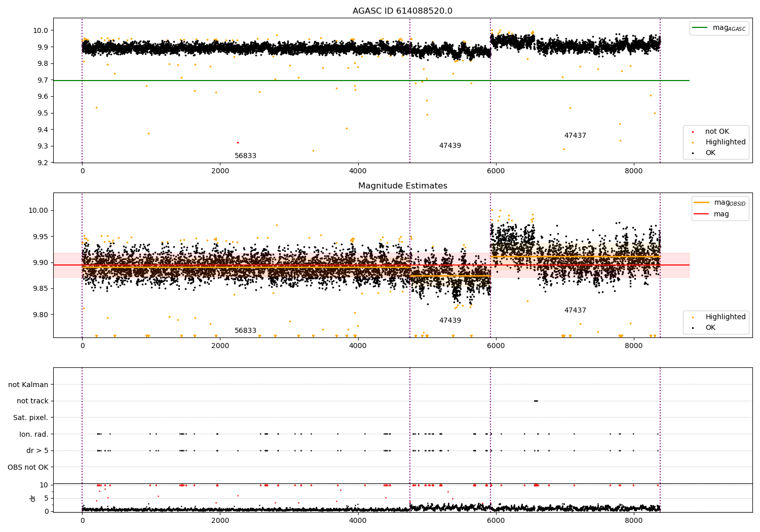Screen dimensions: 760x532
Task: Click x-tick 4000 under the bottom flags panel
Action: click(x=358, y=520)
